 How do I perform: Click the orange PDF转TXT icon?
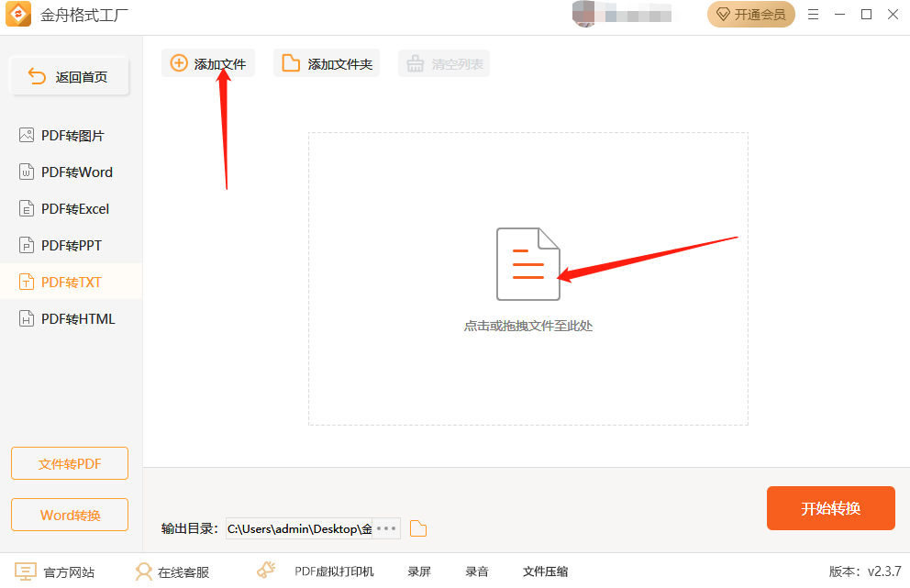pyautogui.click(x=27, y=282)
